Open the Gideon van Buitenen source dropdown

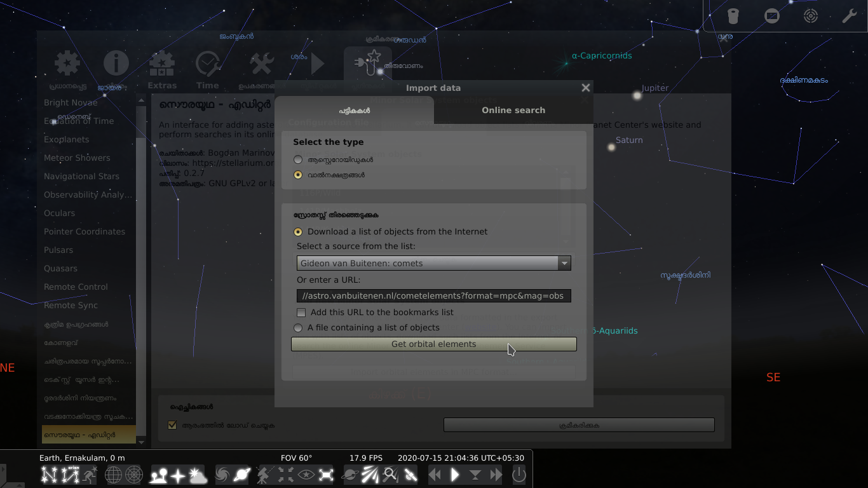click(433, 263)
